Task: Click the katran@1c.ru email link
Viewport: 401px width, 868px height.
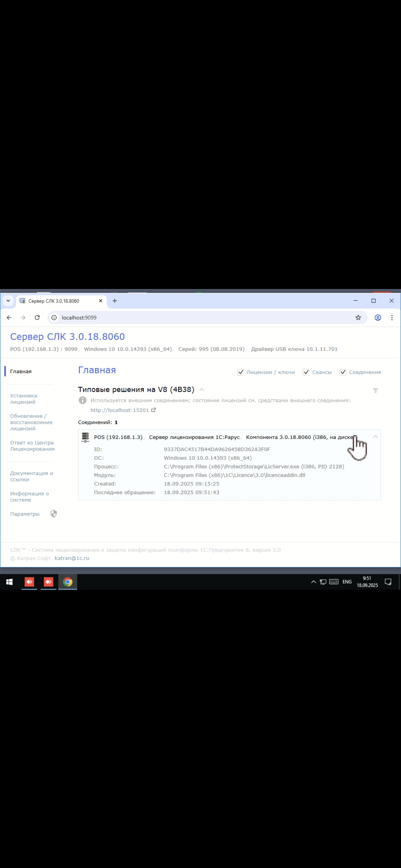Action: pos(72,558)
